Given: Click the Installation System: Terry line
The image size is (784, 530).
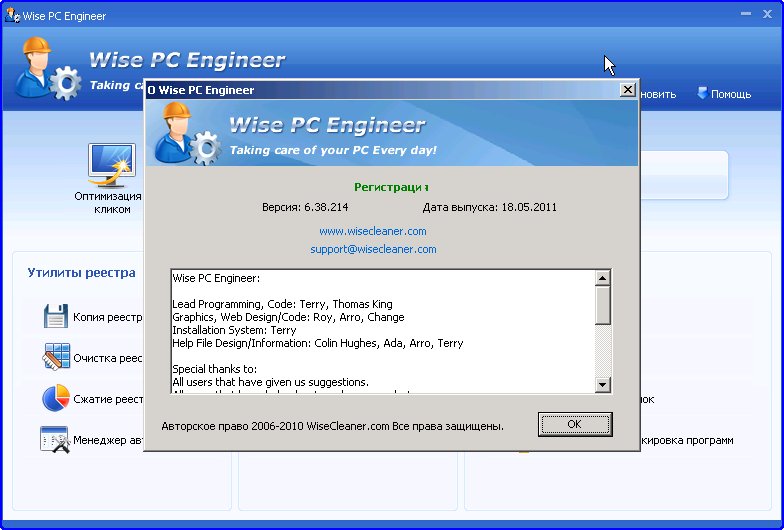Looking at the screenshot, I should coord(234,330).
